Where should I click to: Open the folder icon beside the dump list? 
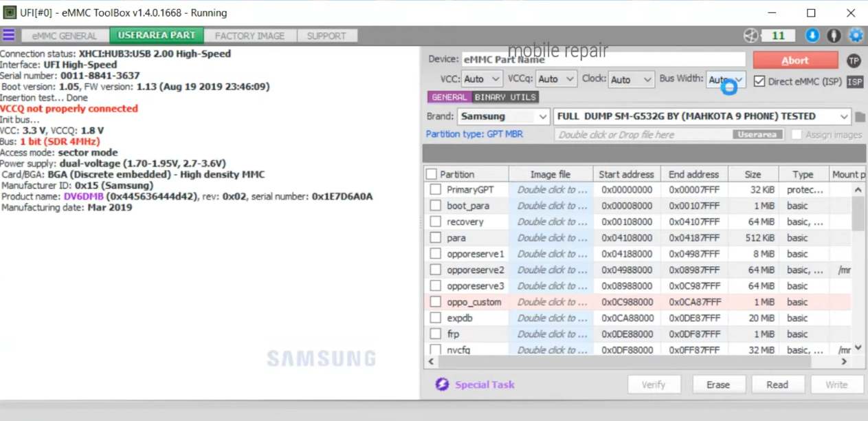point(860,117)
